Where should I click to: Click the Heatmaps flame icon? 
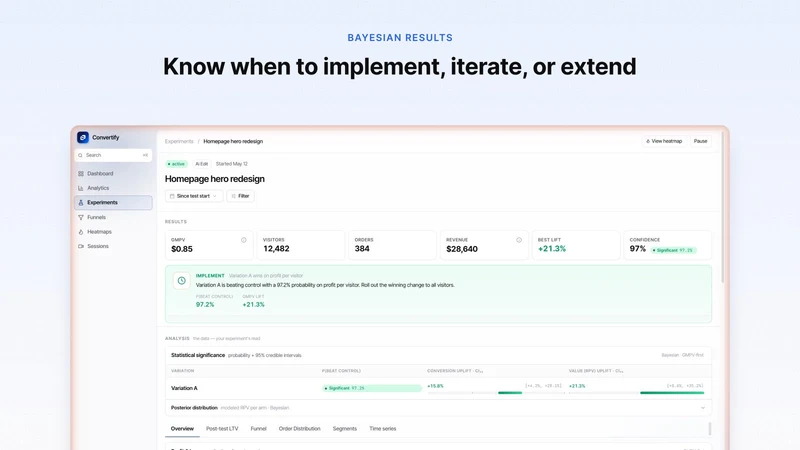[x=81, y=232]
